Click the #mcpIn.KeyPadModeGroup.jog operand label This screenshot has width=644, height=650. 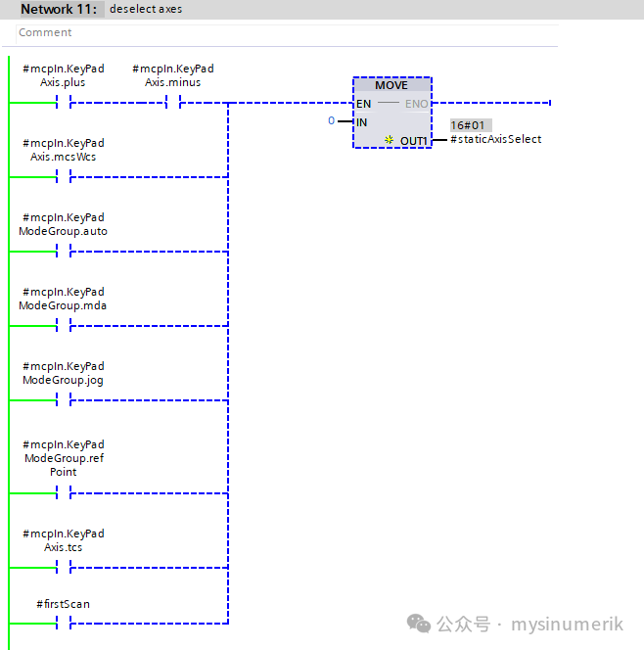[63, 373]
